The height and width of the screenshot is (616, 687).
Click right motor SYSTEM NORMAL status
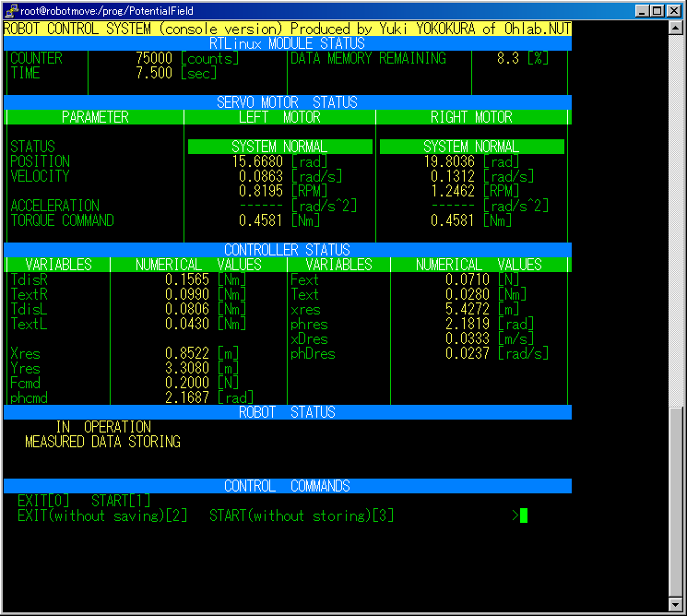click(x=471, y=147)
